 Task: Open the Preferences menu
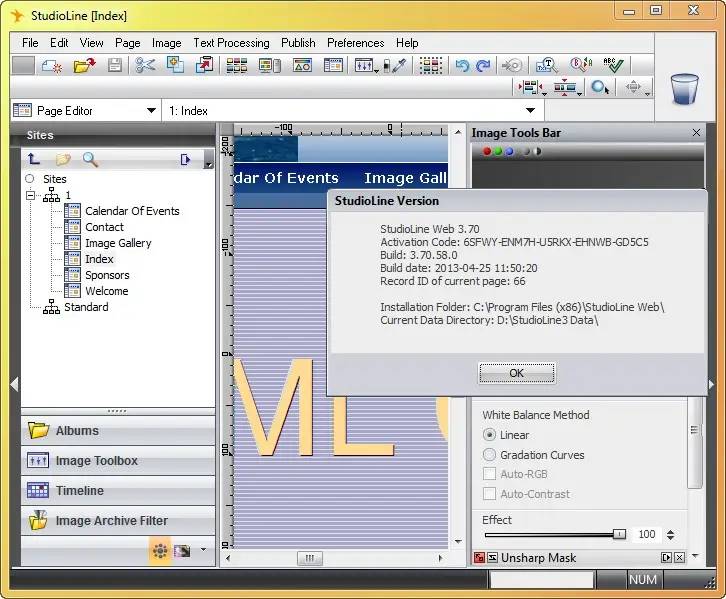(356, 43)
